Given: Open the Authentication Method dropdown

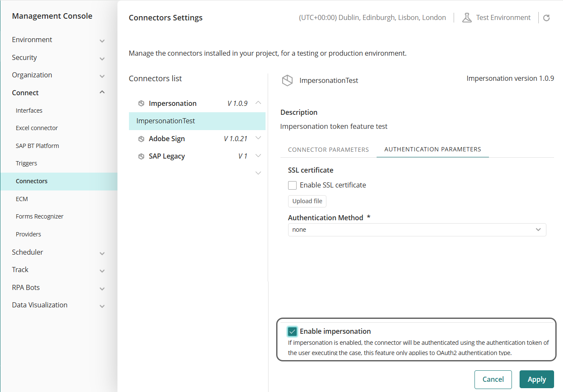Looking at the screenshot, I should click(x=538, y=229).
